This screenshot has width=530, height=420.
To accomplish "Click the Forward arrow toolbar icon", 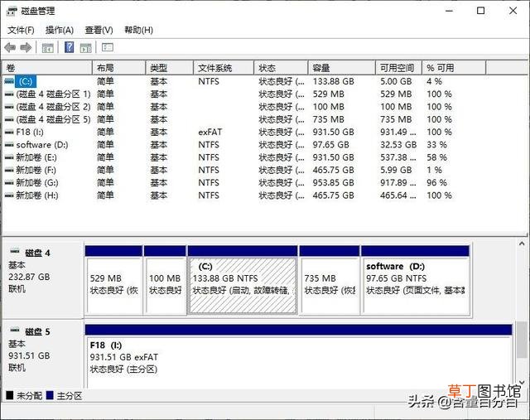I will point(26,48).
